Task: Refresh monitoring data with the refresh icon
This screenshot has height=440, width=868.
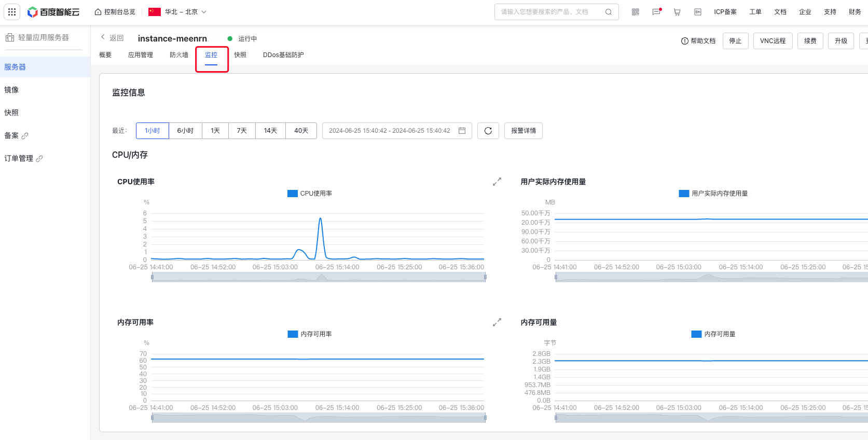Action: (x=488, y=131)
